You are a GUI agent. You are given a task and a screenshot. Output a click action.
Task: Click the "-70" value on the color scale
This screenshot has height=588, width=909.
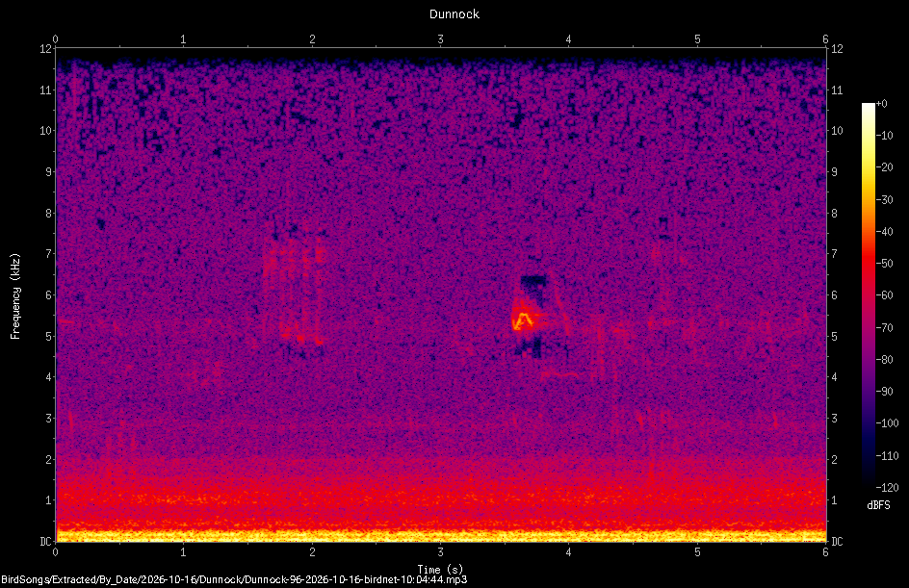(885, 328)
